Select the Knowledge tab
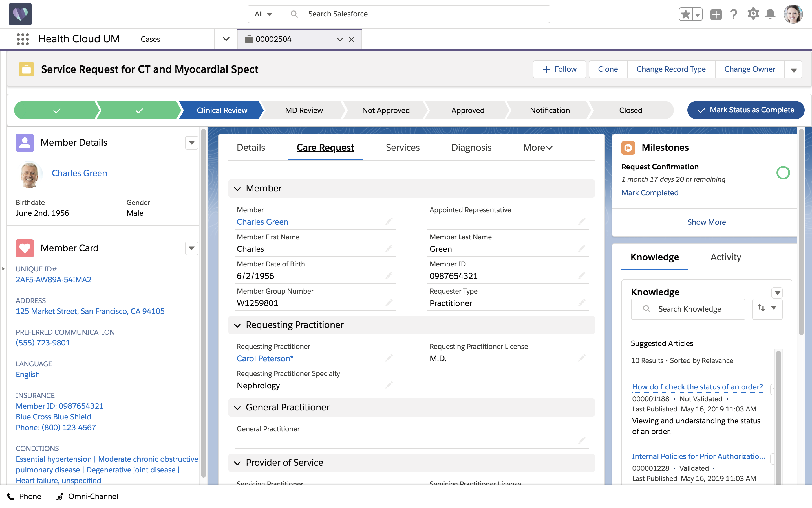This screenshot has height=508, width=812. [654, 257]
